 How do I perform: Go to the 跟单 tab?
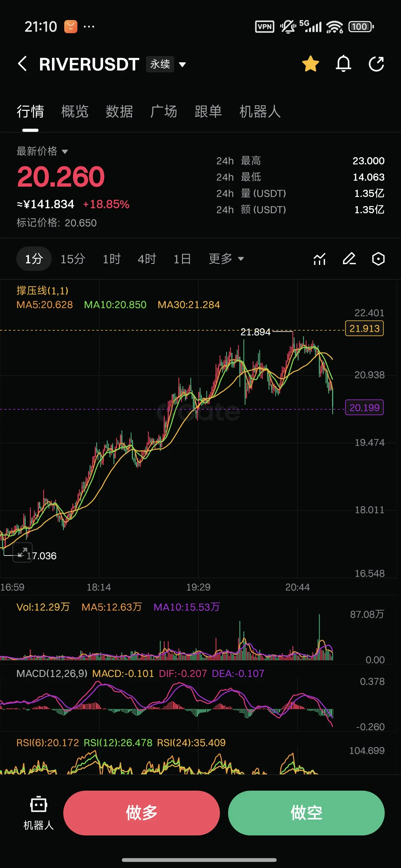pos(208,111)
